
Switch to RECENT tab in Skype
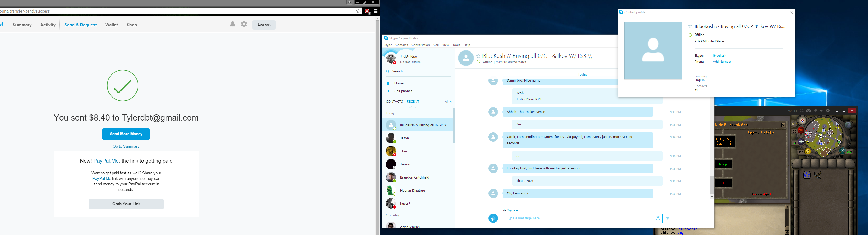pyautogui.click(x=413, y=101)
